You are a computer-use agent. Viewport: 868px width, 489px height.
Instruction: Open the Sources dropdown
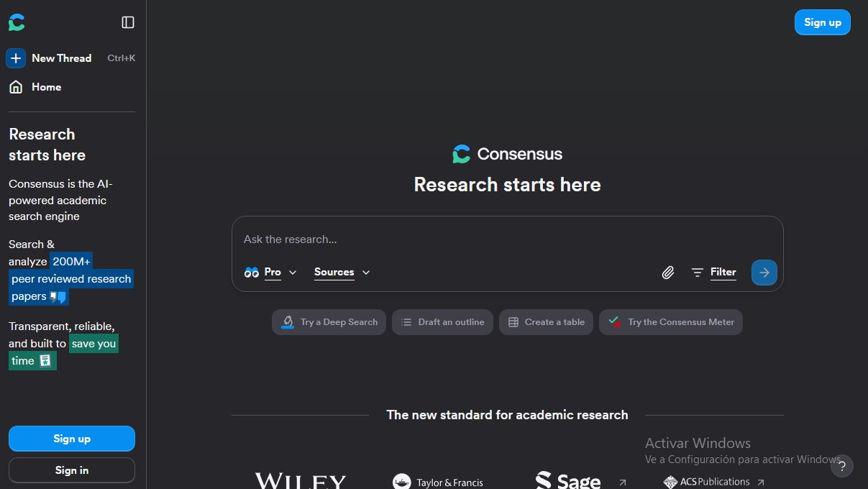click(342, 272)
